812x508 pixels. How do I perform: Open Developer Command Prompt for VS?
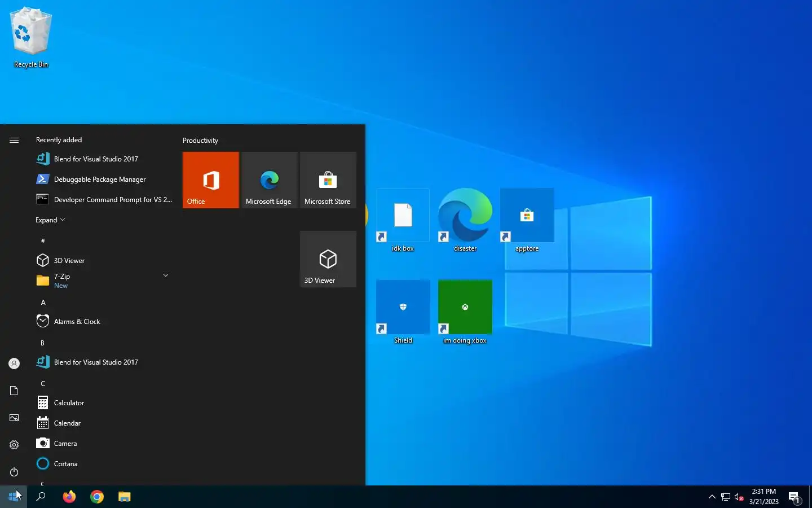click(x=103, y=200)
